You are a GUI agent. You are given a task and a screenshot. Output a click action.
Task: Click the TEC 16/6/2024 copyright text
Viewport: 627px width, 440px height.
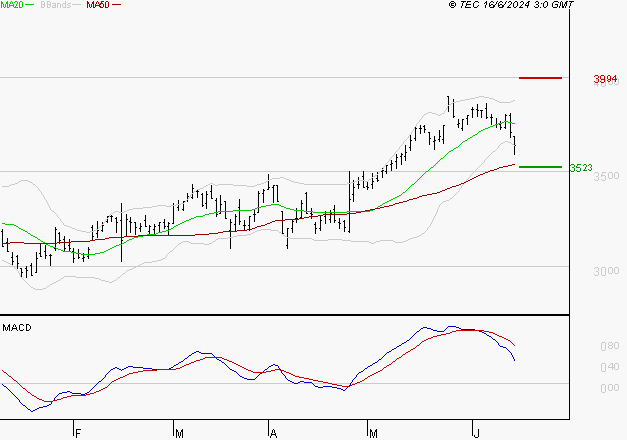(511, 5)
